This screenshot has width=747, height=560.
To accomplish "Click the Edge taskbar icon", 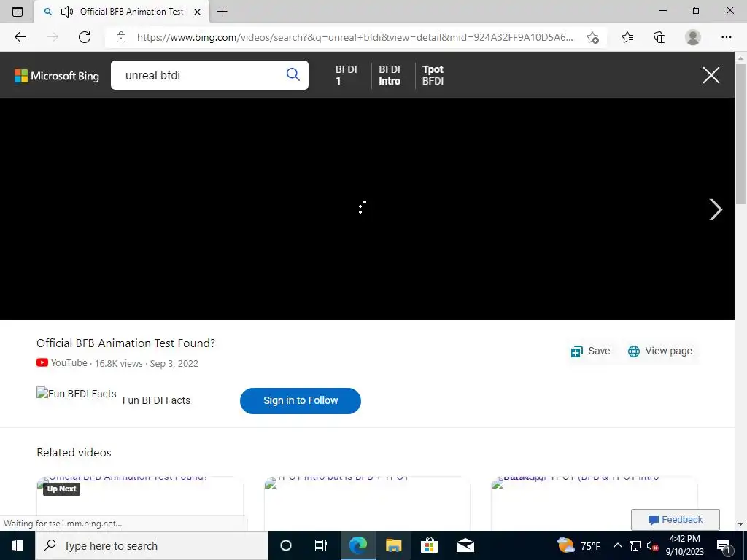I will tap(358, 545).
